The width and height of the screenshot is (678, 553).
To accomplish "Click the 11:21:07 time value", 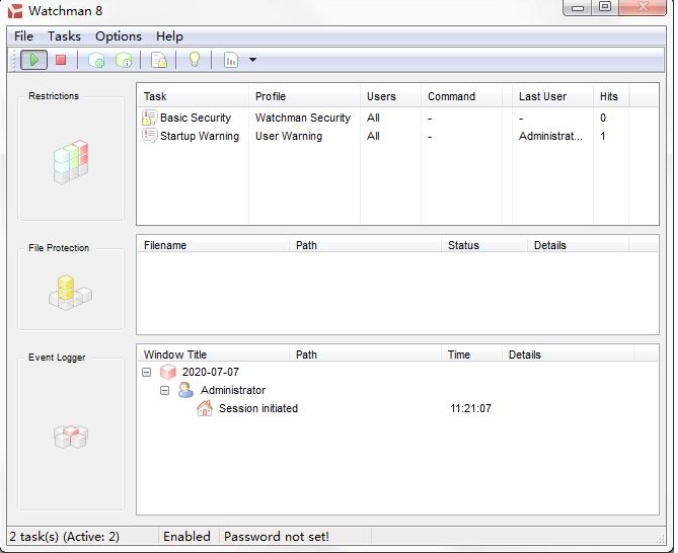I will [470, 408].
